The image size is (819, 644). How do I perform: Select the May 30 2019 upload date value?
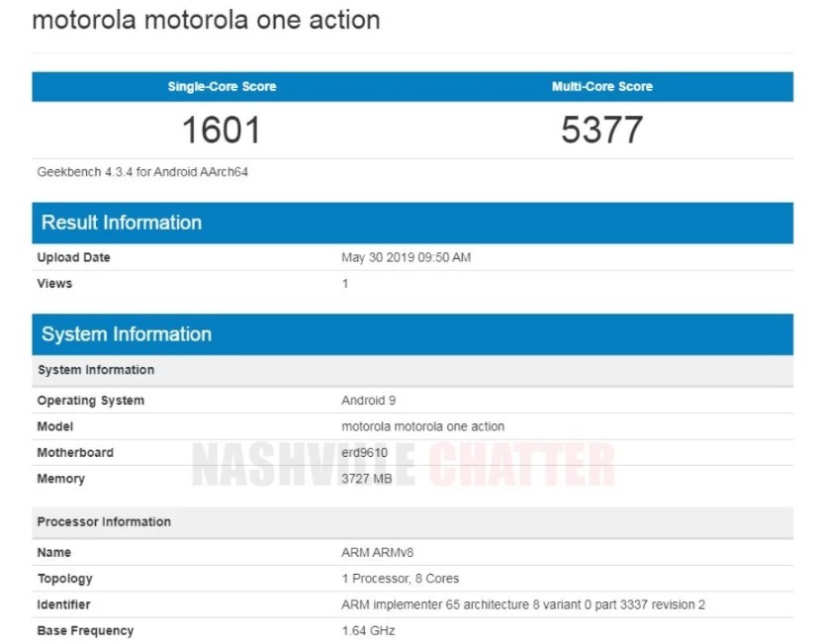(406, 258)
